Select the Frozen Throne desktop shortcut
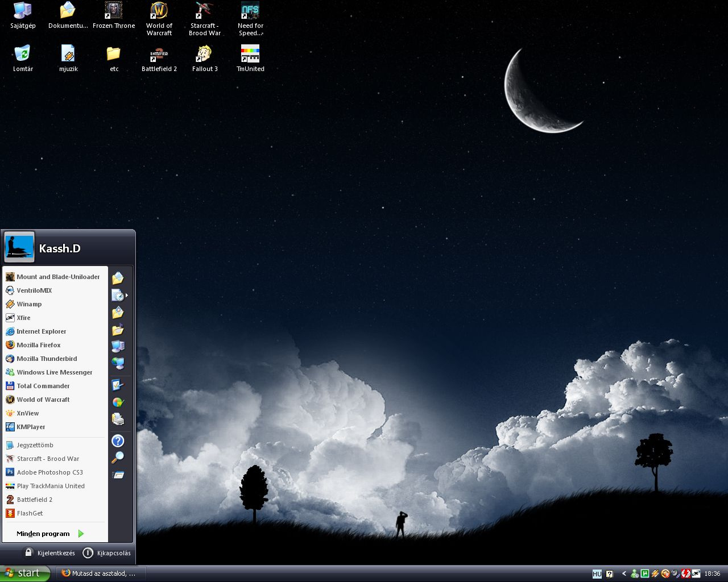 [114, 16]
